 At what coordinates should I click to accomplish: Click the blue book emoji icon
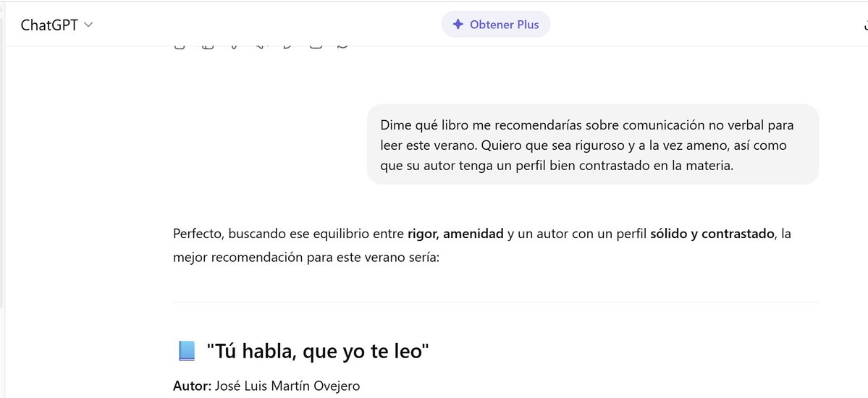pyautogui.click(x=186, y=352)
